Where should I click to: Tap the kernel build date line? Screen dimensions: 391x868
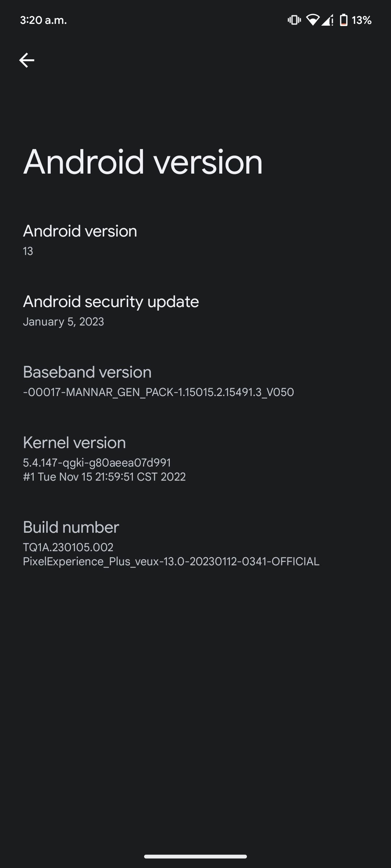coord(104,477)
